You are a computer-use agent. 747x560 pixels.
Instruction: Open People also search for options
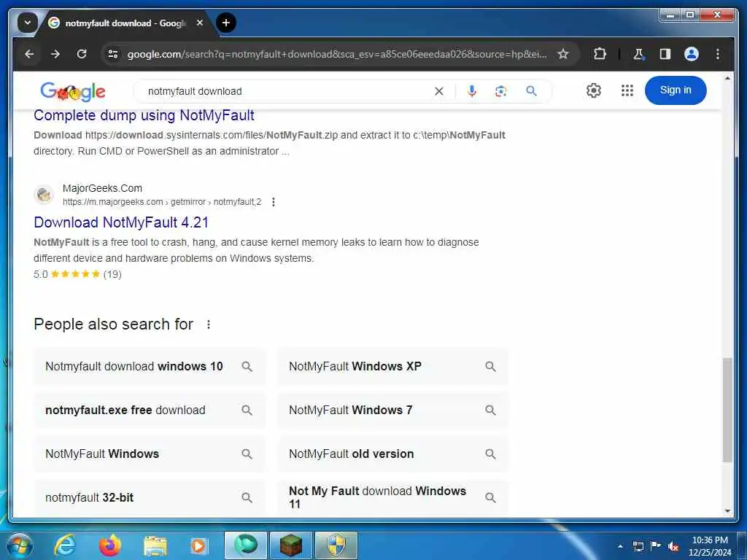point(208,324)
